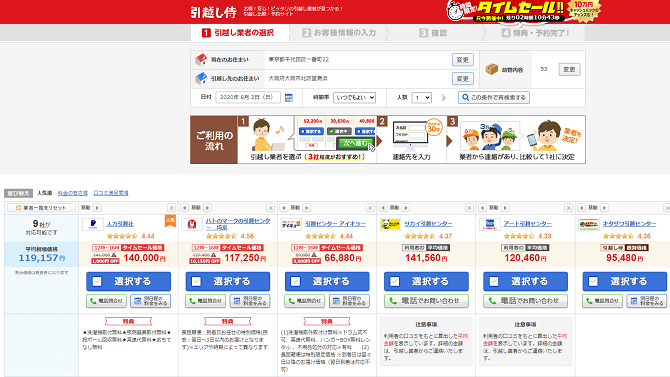Close the アート引越センター column
This screenshot has width=670, height=377.
[568, 208]
